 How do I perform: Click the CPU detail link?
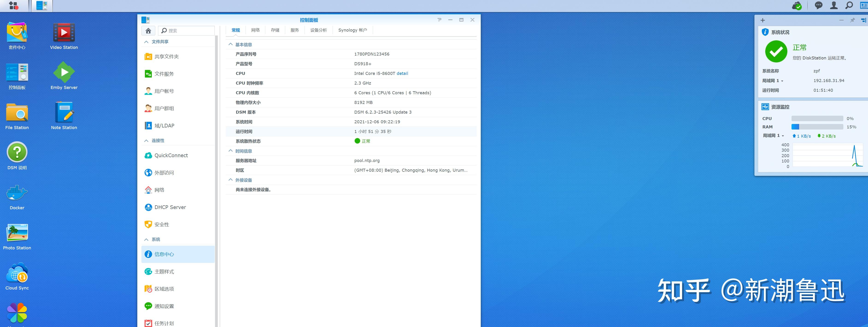[x=402, y=74]
